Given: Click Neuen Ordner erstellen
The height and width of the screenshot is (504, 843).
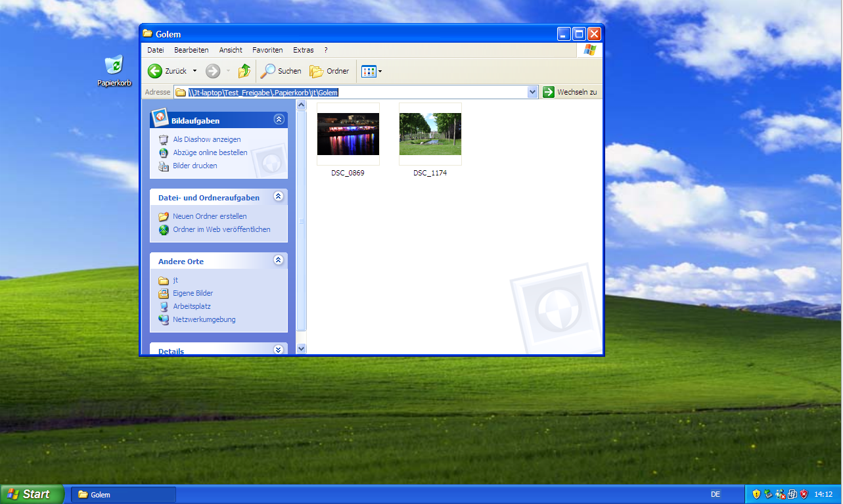Looking at the screenshot, I should (x=210, y=216).
